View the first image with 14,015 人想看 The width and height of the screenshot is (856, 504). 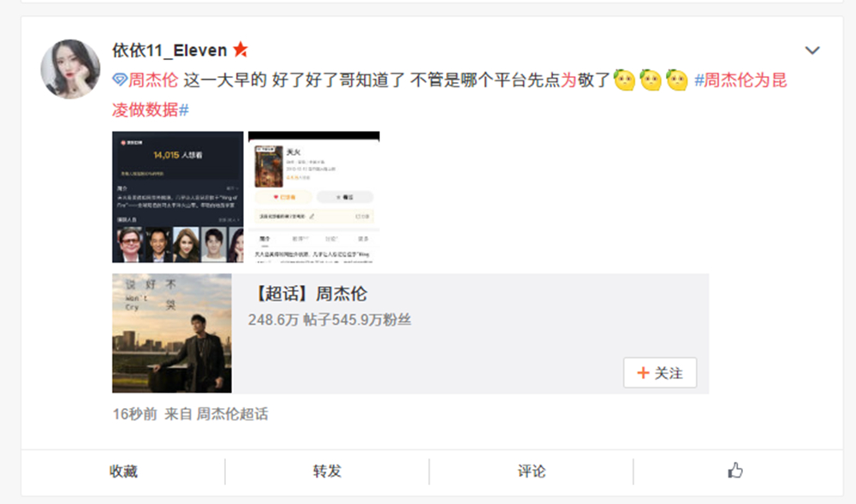click(177, 197)
